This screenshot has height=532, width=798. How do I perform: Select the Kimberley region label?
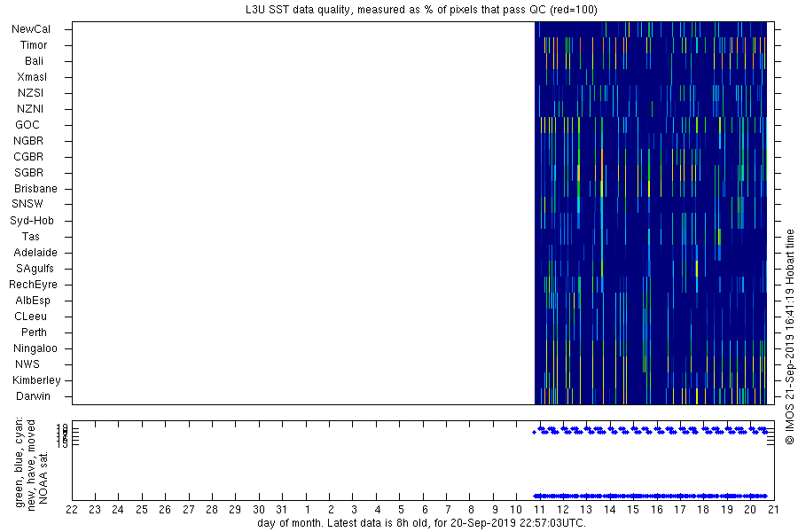pos(36,379)
